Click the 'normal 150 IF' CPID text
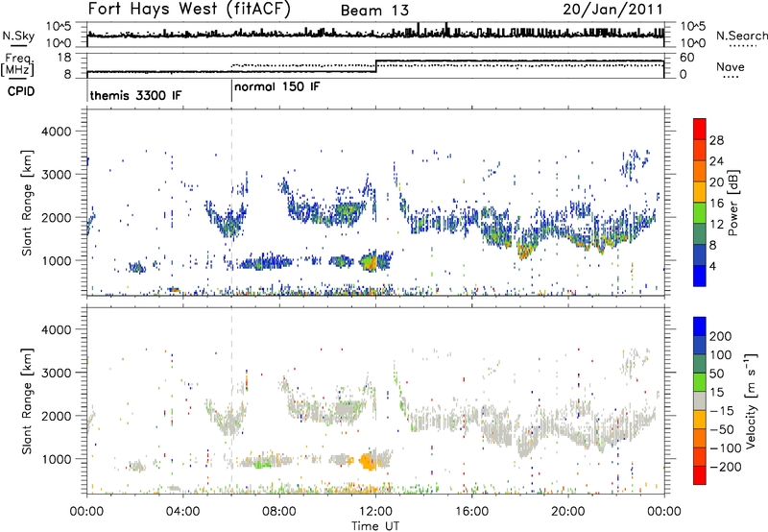768x532 pixels. point(277,86)
